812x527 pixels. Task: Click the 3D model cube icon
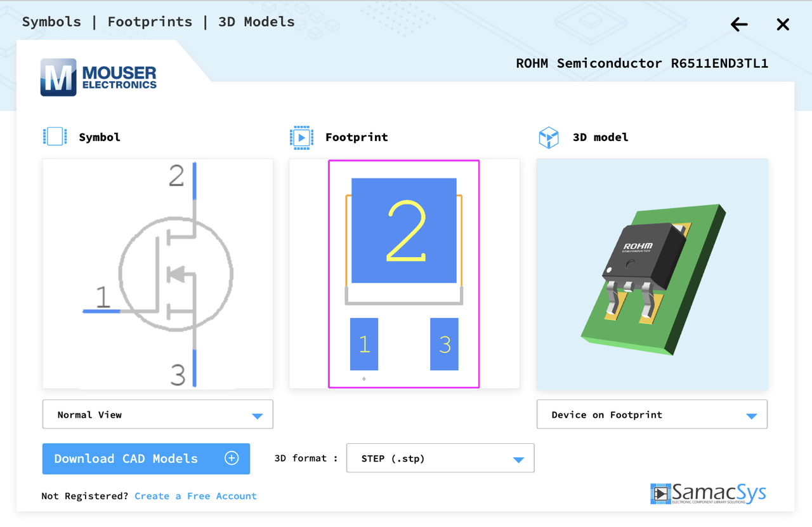549,137
